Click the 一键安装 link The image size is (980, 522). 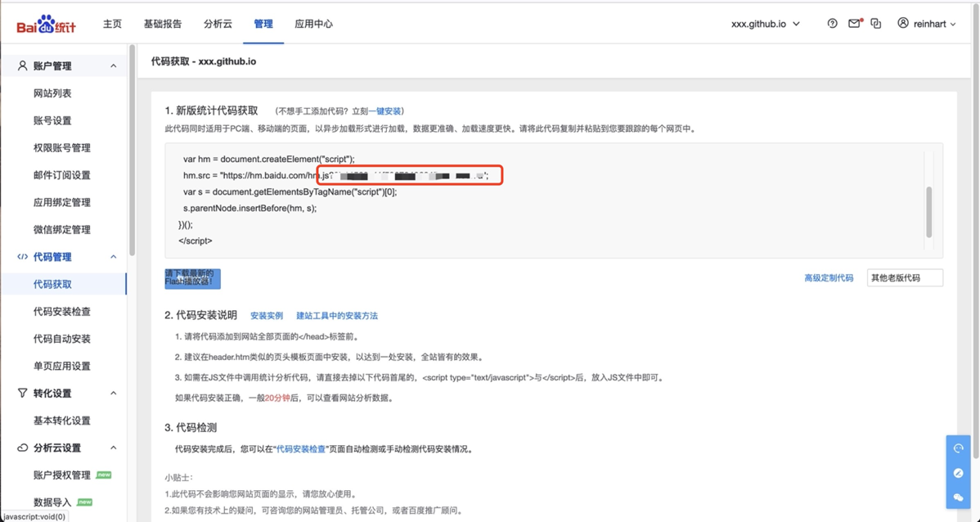(x=384, y=111)
